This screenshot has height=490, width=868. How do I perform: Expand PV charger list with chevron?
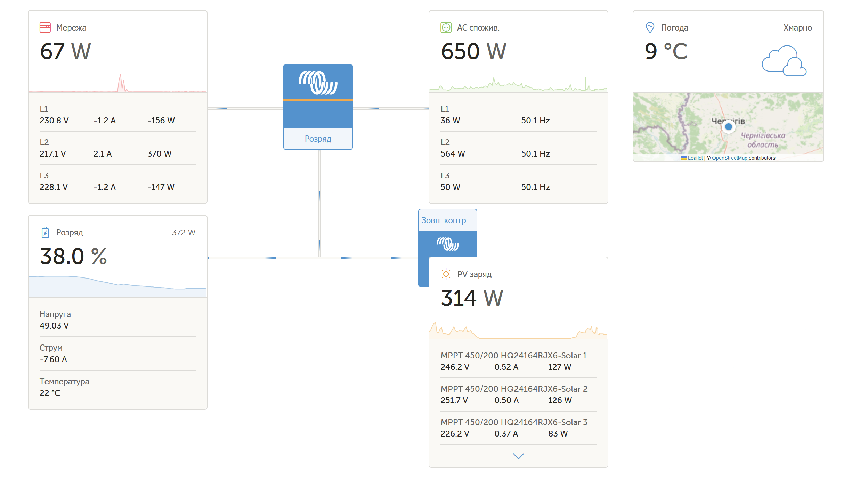518,456
